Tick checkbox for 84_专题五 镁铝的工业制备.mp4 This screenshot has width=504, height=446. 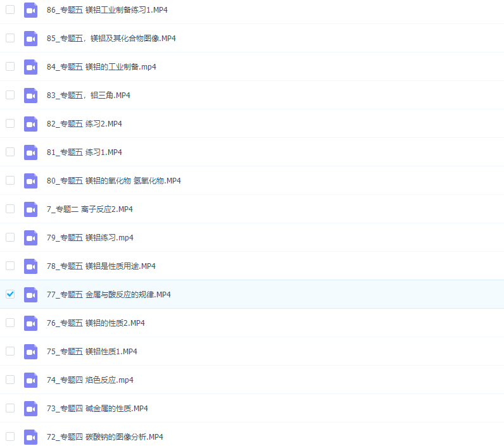click(x=10, y=66)
